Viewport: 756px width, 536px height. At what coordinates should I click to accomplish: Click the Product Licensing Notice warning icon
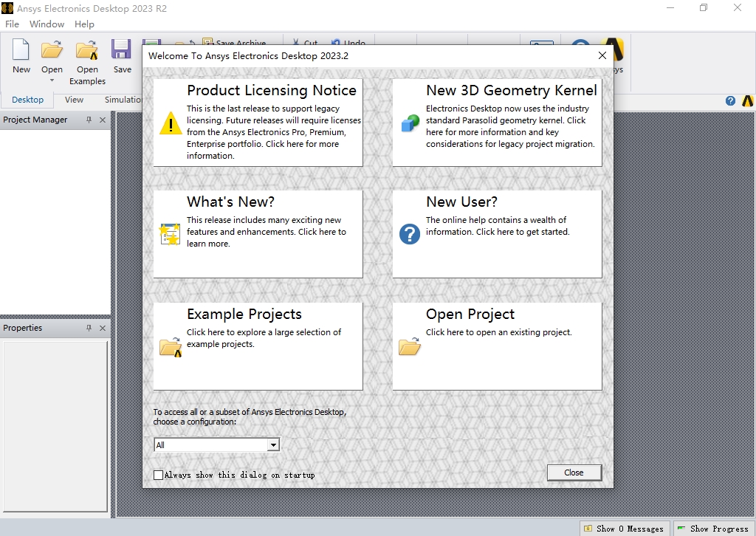(x=171, y=123)
